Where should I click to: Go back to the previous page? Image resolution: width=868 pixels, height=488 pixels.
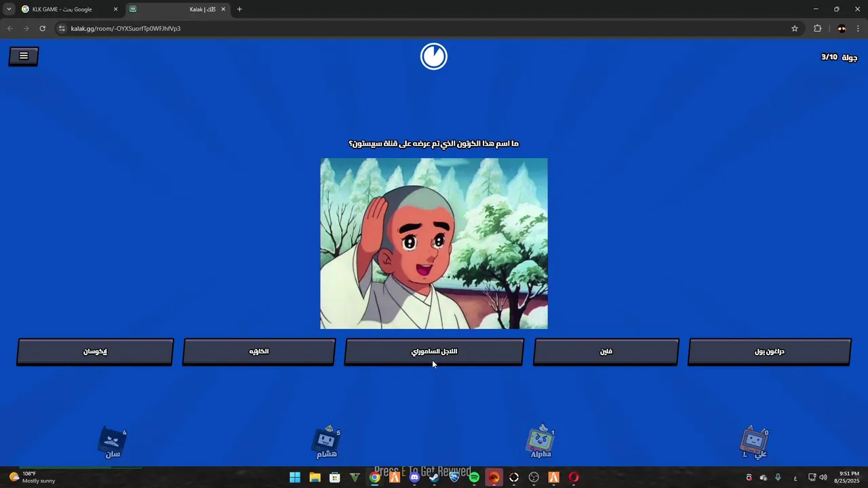pos(9,28)
